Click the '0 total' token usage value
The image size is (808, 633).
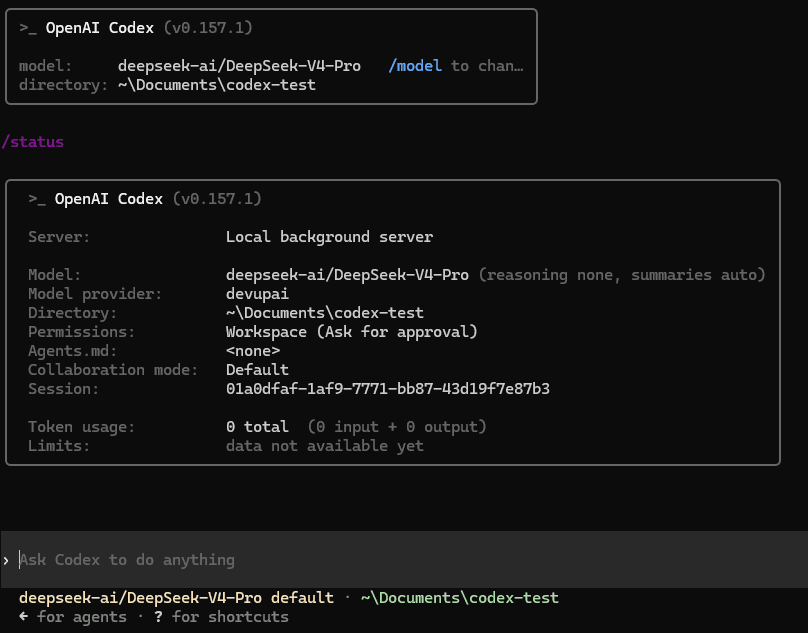pyautogui.click(x=257, y=427)
